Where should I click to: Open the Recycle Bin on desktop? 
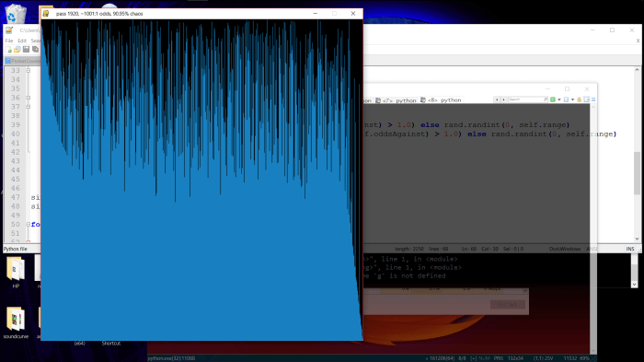[16, 13]
